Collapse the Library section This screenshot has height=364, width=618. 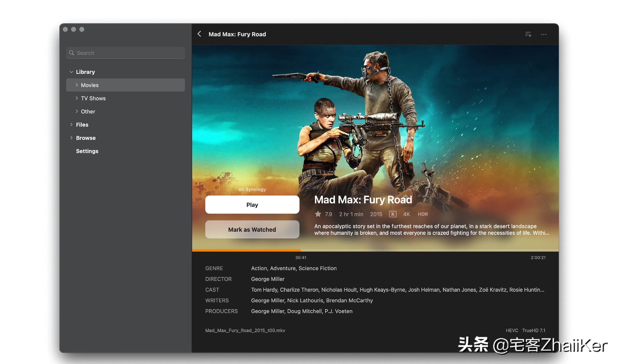pyautogui.click(x=72, y=72)
